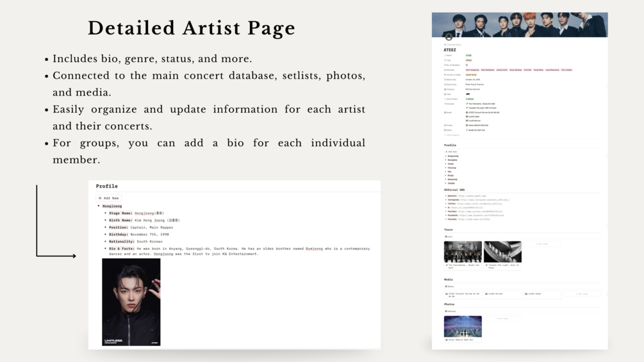The image size is (644, 362).
Task: Open the Active status tag
Action: pyautogui.click(x=470, y=99)
